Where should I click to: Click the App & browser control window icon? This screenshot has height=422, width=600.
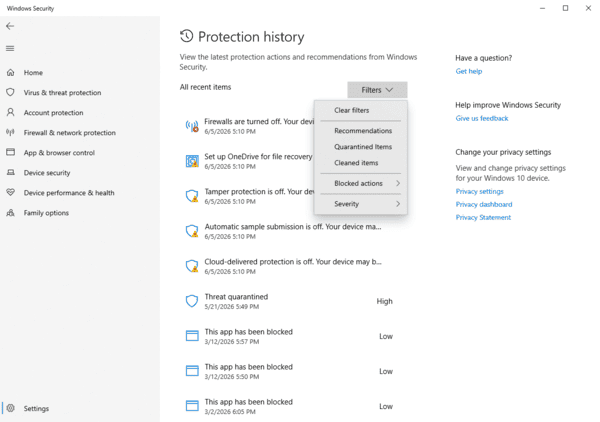click(11, 152)
